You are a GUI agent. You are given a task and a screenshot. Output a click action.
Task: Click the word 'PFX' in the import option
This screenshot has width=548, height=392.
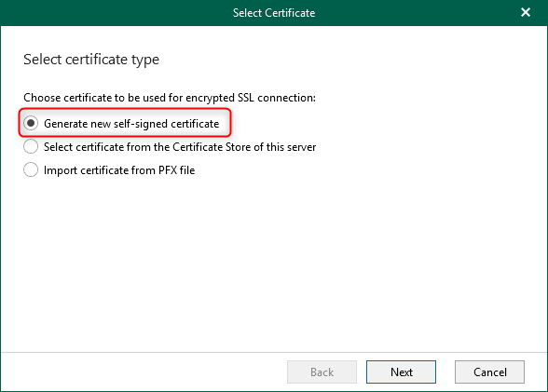coord(168,170)
